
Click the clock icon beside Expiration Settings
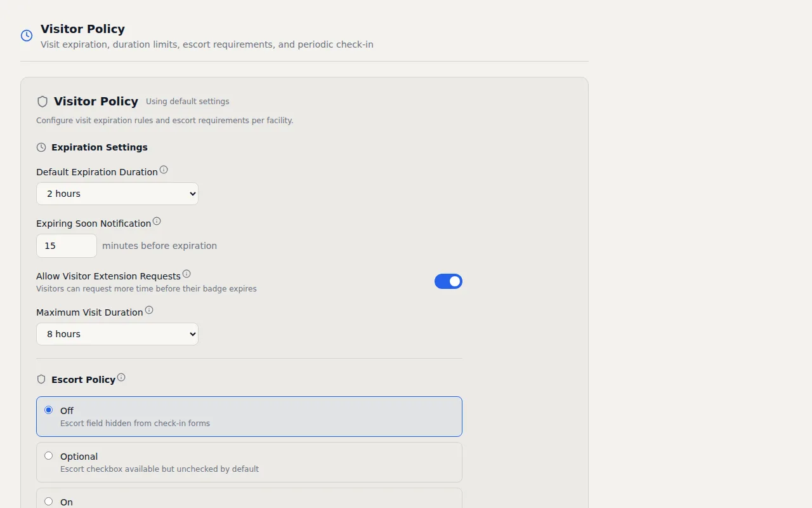[x=40, y=147]
